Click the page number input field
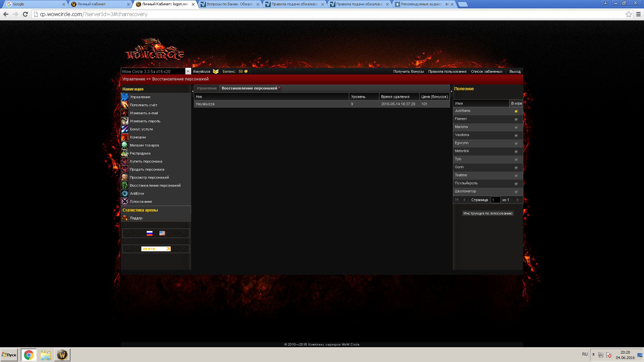Viewport: 644px width, 362px height. click(x=495, y=200)
